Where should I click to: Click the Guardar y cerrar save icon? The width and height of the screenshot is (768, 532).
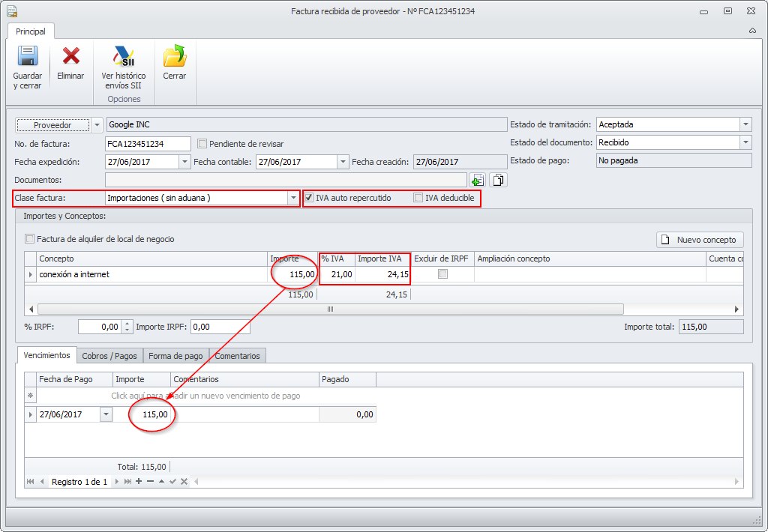click(x=28, y=57)
